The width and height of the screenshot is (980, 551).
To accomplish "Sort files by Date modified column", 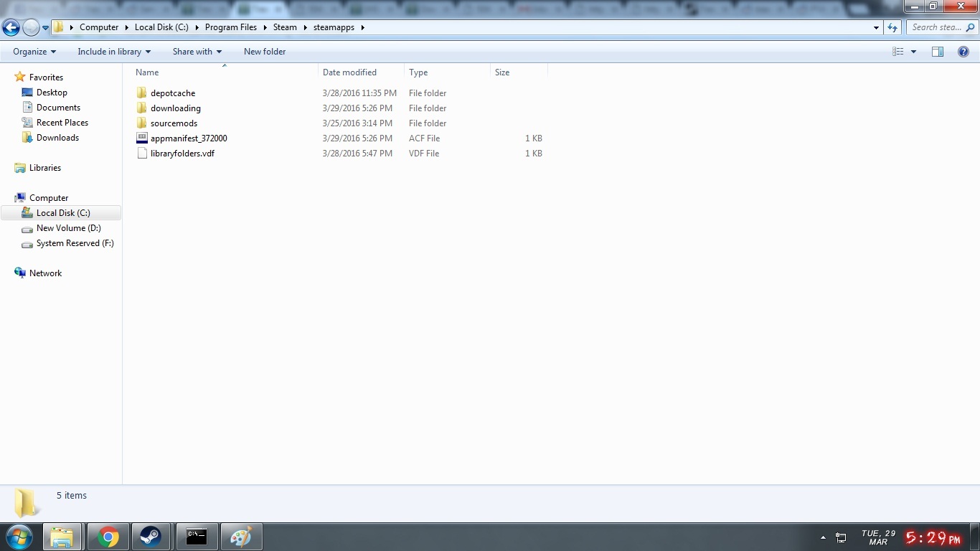I will tap(349, 72).
